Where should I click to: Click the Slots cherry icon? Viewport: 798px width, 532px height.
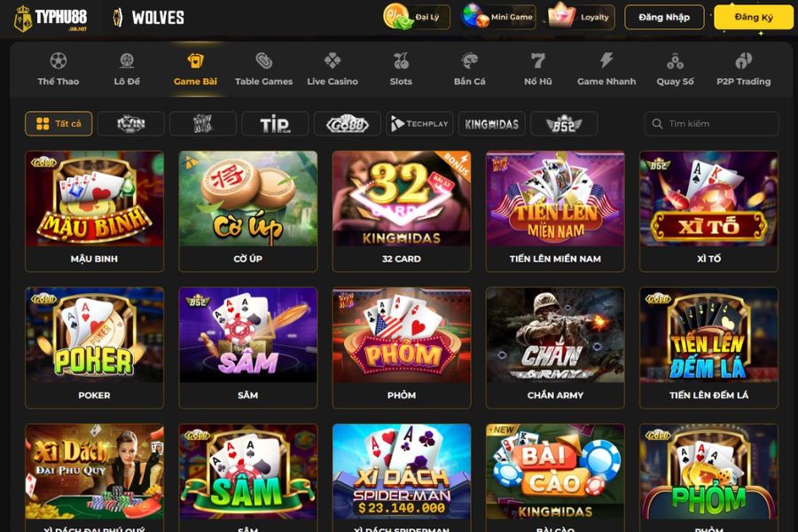401,61
